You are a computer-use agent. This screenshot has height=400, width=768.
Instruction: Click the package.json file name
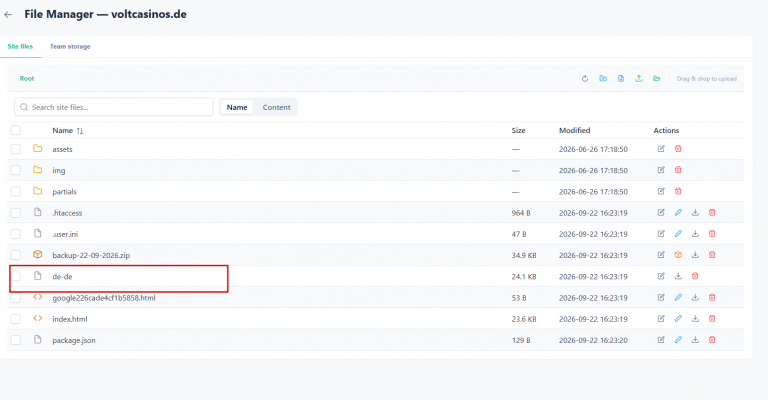74,340
